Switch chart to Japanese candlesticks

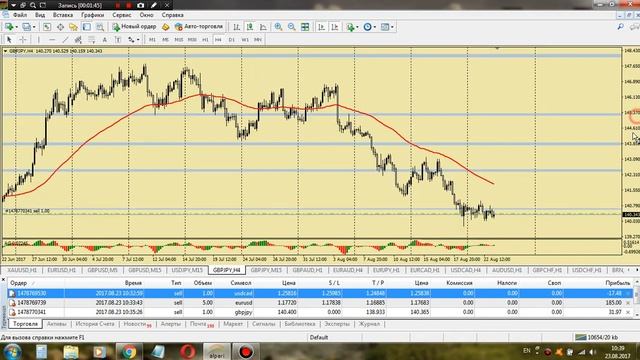point(250,27)
